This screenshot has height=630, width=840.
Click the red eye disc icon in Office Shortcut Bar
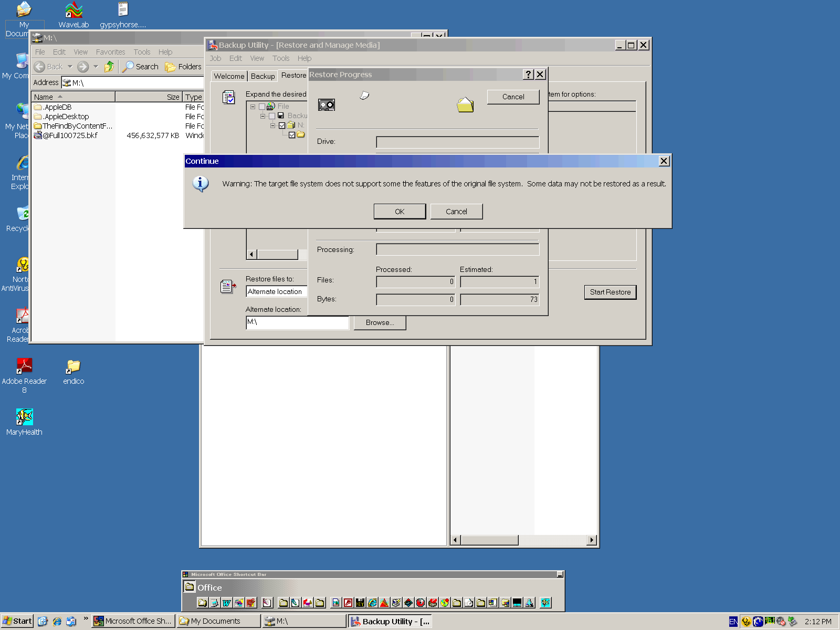(421, 603)
